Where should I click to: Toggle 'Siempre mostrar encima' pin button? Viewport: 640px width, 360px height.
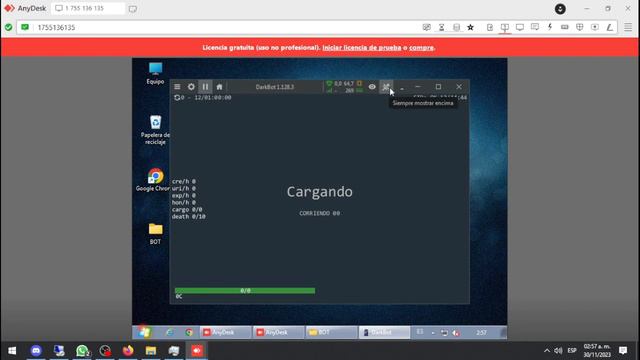[x=386, y=87]
